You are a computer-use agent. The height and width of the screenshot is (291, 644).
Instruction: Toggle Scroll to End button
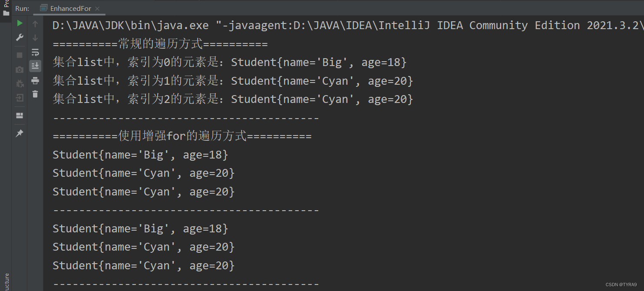coord(35,66)
